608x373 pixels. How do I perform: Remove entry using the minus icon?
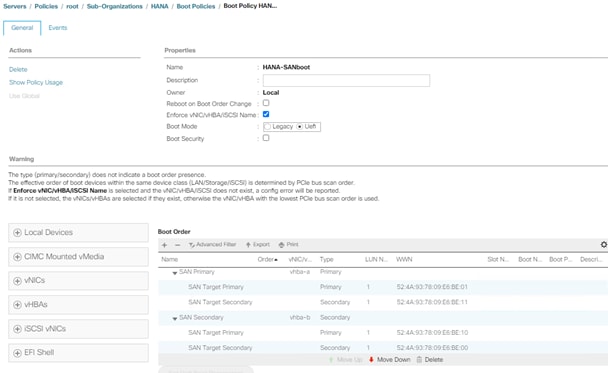coord(178,245)
